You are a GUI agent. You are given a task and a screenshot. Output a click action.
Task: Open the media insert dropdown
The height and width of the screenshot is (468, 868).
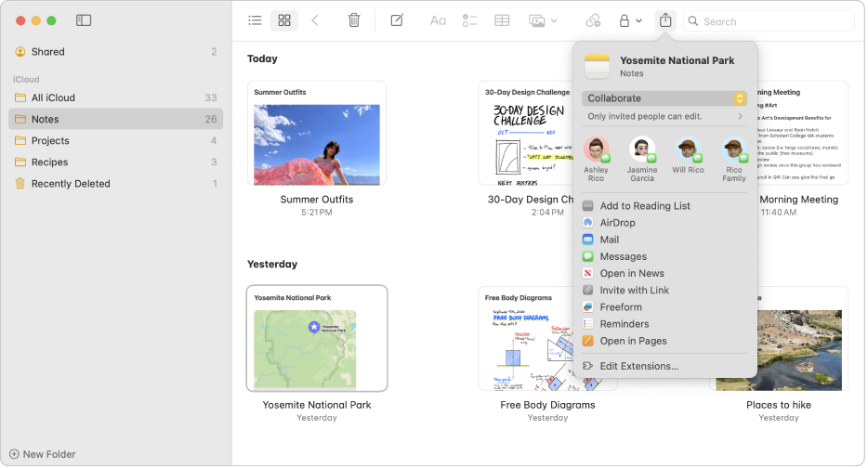[543, 20]
